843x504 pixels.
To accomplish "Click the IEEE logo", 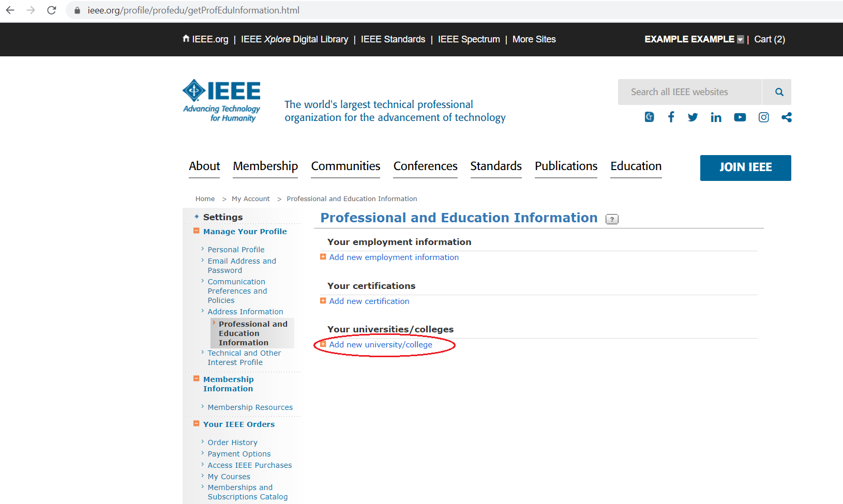I will 221,101.
